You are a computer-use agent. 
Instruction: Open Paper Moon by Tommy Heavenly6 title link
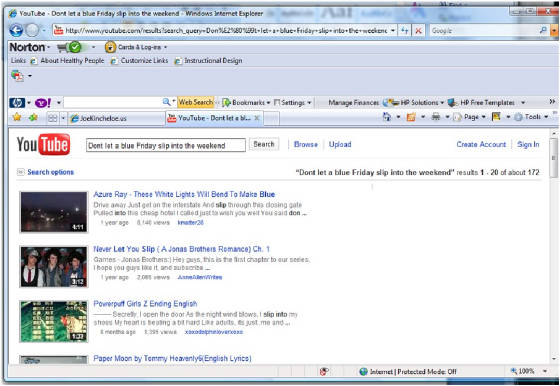tap(172, 358)
